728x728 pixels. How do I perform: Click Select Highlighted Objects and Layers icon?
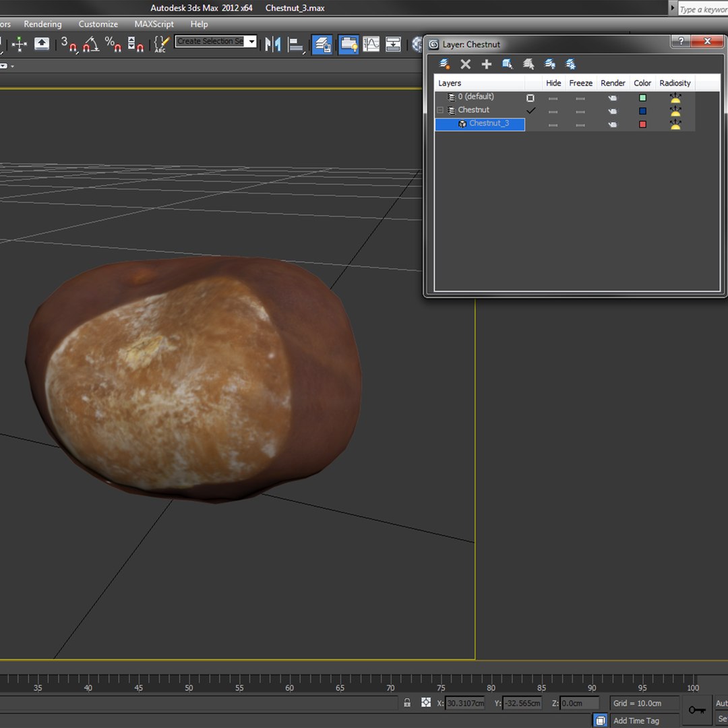pyautogui.click(x=507, y=64)
